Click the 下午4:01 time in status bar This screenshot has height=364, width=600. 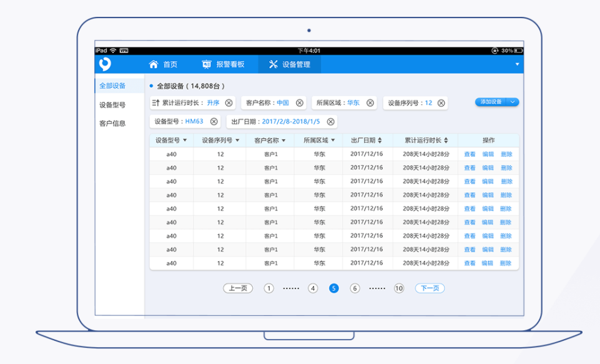(x=309, y=51)
